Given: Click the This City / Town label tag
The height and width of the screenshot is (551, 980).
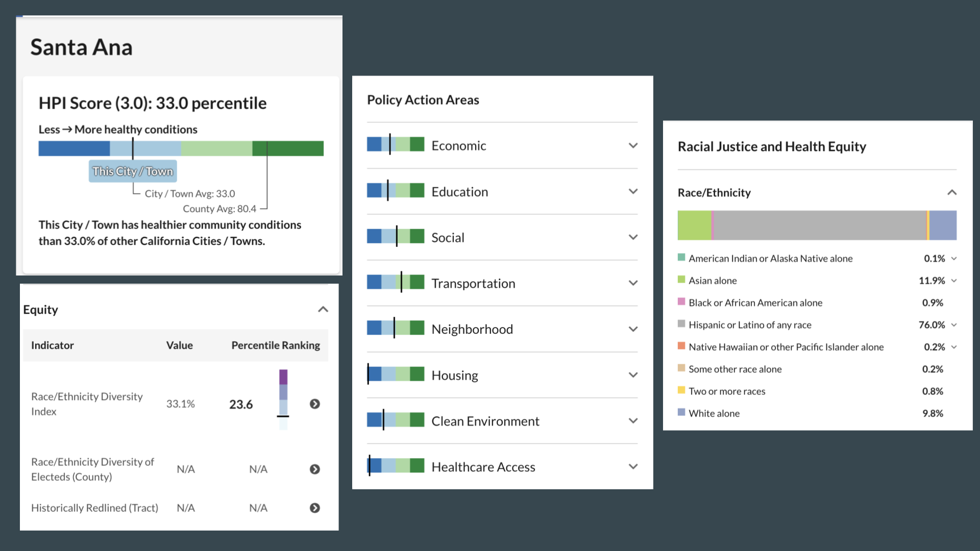Looking at the screenshot, I should pos(133,171).
